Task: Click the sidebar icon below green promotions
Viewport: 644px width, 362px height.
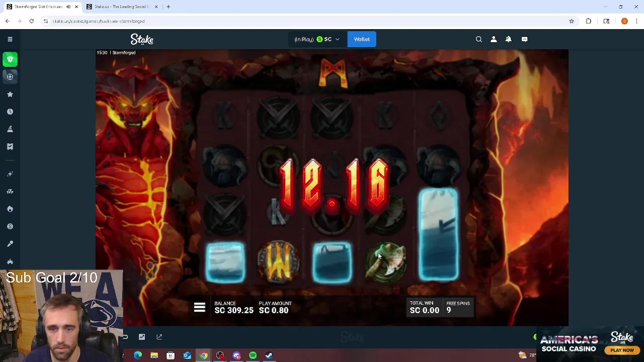Action: [10, 76]
